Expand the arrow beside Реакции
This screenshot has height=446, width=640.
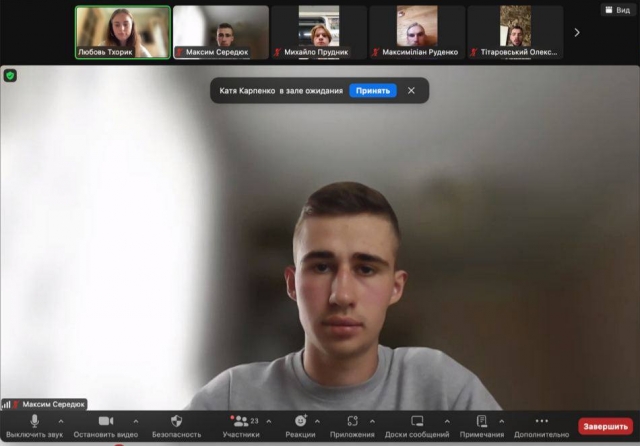[x=318, y=421]
